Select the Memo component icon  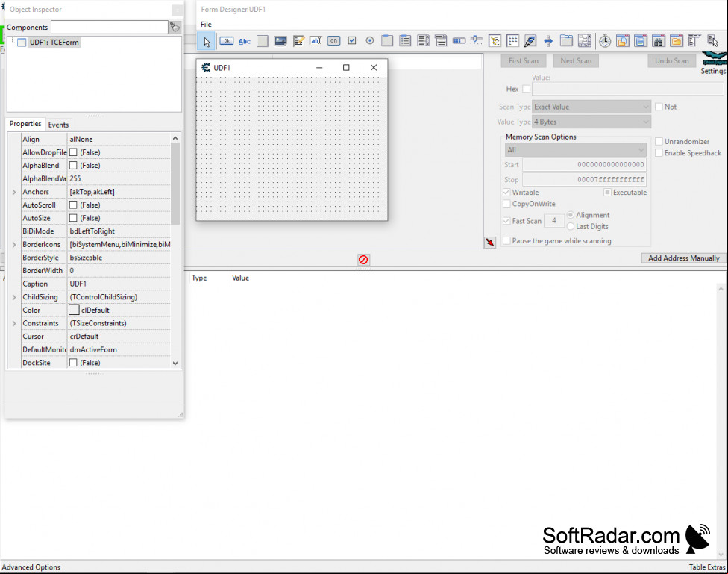coord(298,41)
